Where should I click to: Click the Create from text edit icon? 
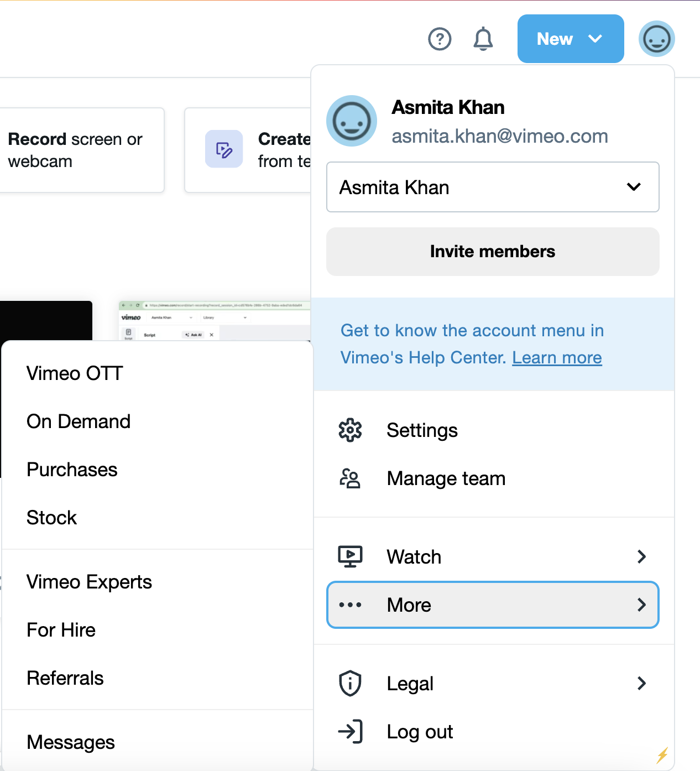tap(224, 149)
